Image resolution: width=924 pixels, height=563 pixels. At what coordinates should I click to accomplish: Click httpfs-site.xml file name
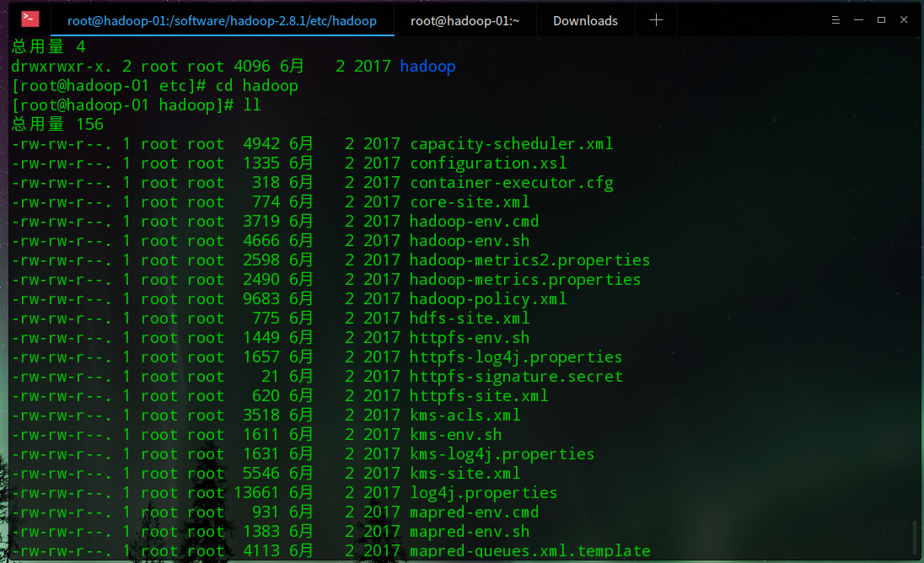pyautogui.click(x=479, y=396)
